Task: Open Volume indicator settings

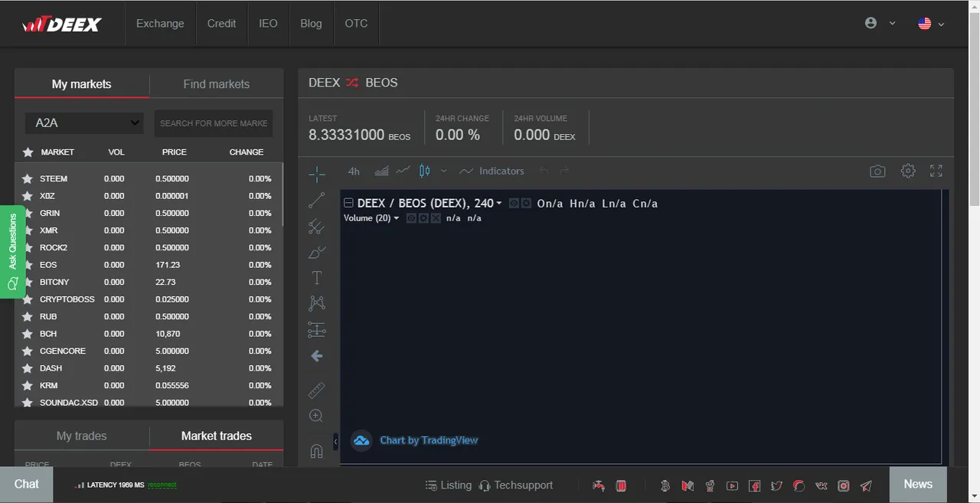Action: pos(423,218)
